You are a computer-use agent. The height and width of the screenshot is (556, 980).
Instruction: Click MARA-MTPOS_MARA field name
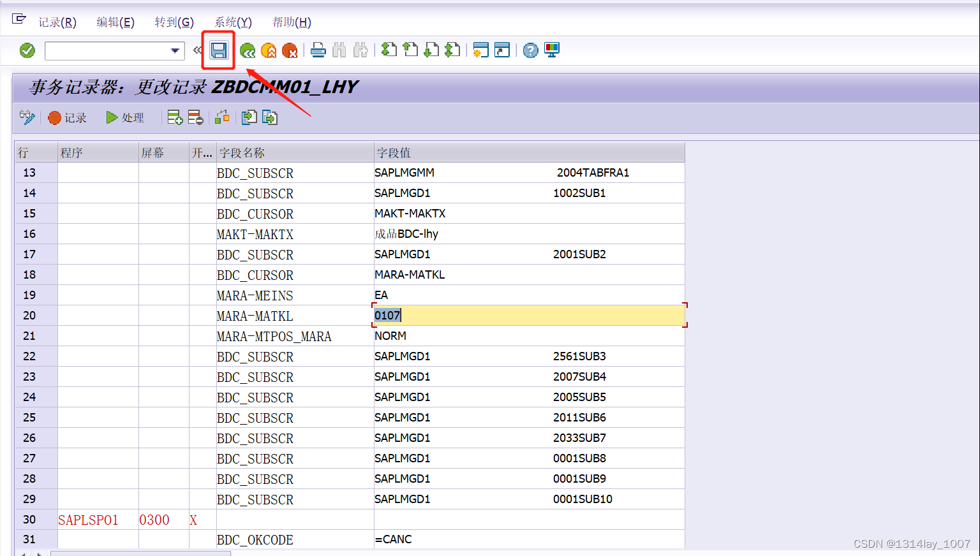pos(274,337)
